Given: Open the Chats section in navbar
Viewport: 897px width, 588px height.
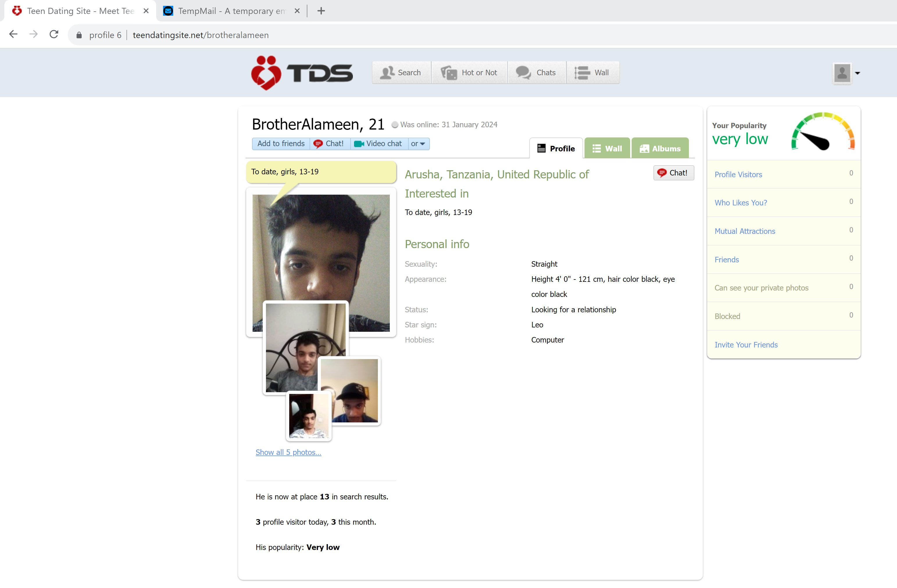Looking at the screenshot, I should pos(536,72).
